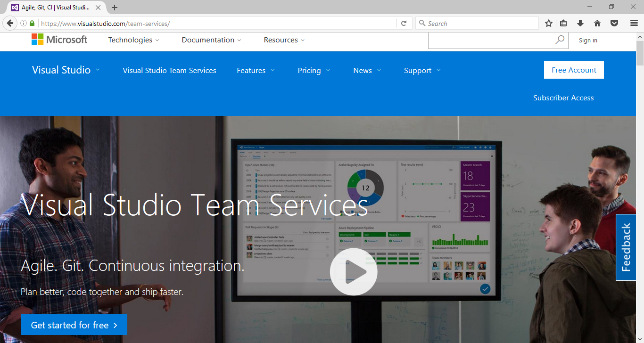
Task: Click the Pocket save icon
Action: [x=614, y=23]
